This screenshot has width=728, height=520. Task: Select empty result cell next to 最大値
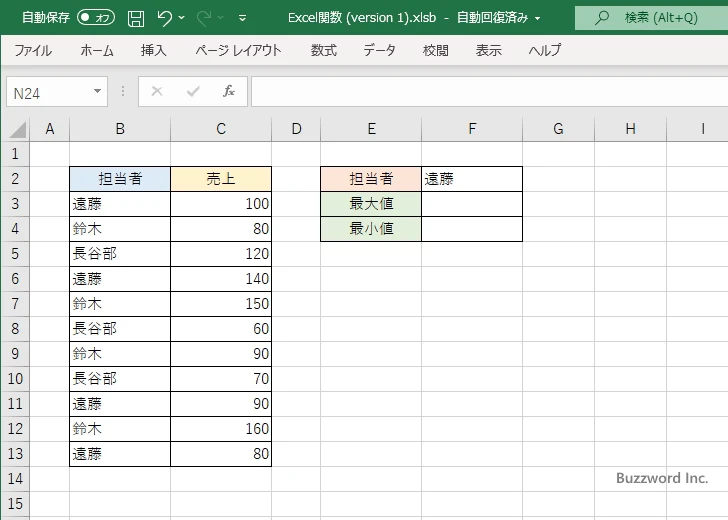(472, 204)
